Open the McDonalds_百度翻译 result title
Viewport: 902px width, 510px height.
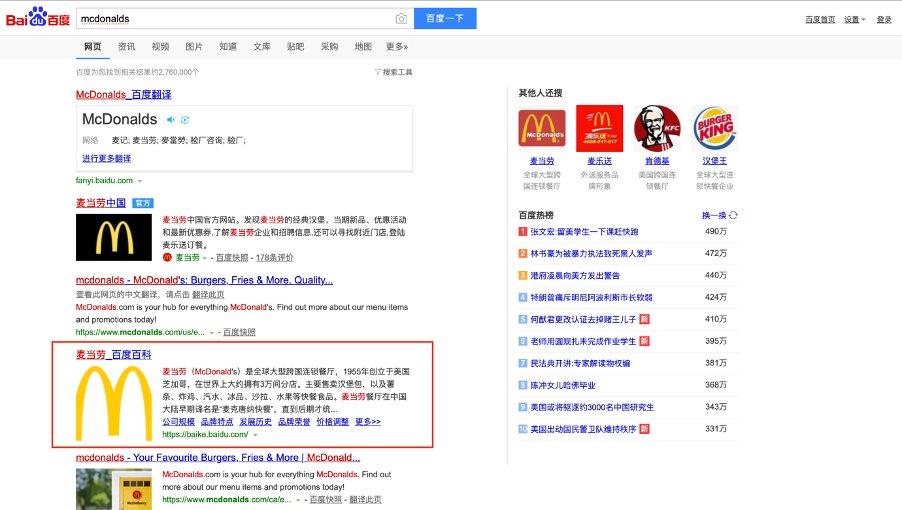[x=124, y=94]
